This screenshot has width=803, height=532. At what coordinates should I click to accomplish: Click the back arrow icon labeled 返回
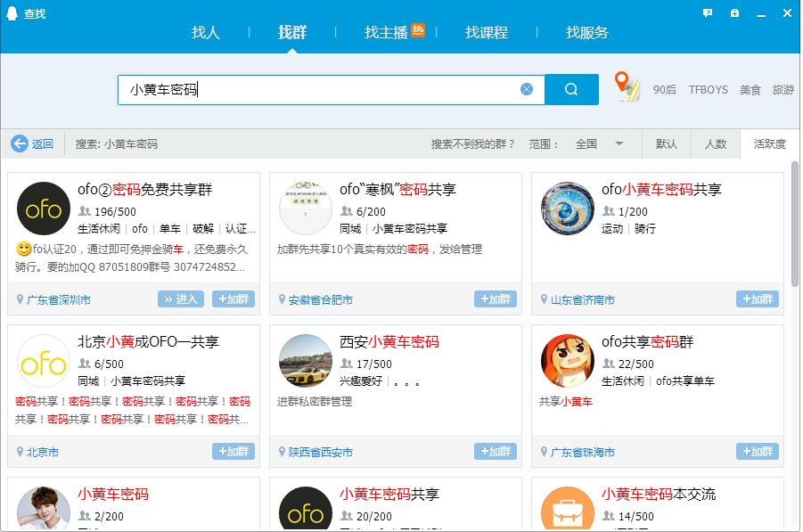(x=20, y=143)
